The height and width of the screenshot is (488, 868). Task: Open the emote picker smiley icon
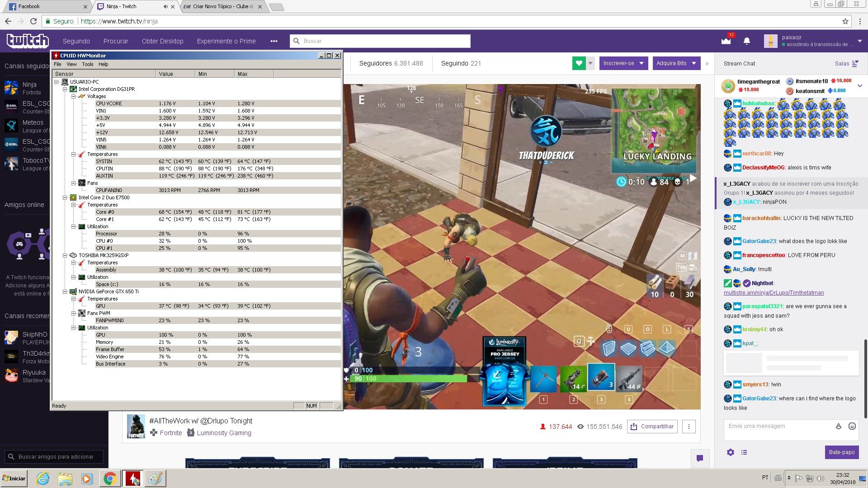[852, 426]
